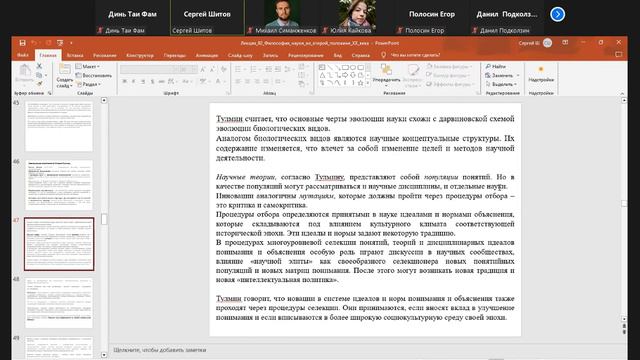This screenshot has width=640, height=360.
Task: Expand the shapes gallery more button
Action: tap(369, 83)
